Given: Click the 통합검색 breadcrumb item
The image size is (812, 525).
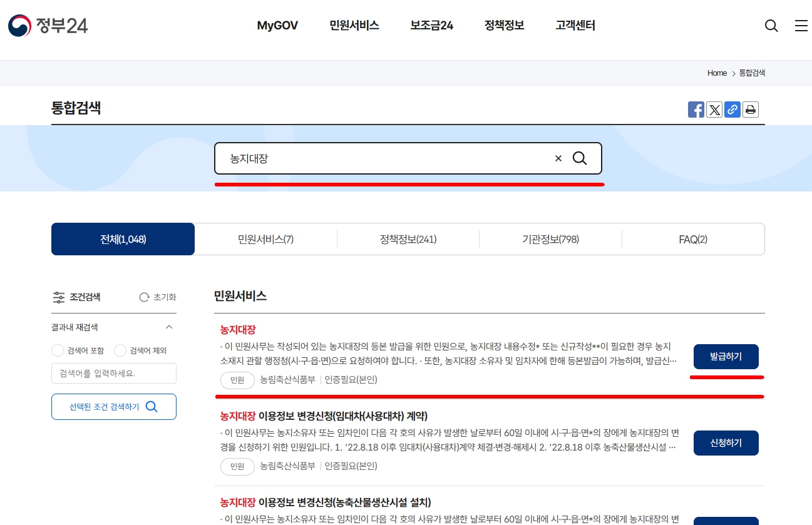Looking at the screenshot, I should [x=752, y=73].
